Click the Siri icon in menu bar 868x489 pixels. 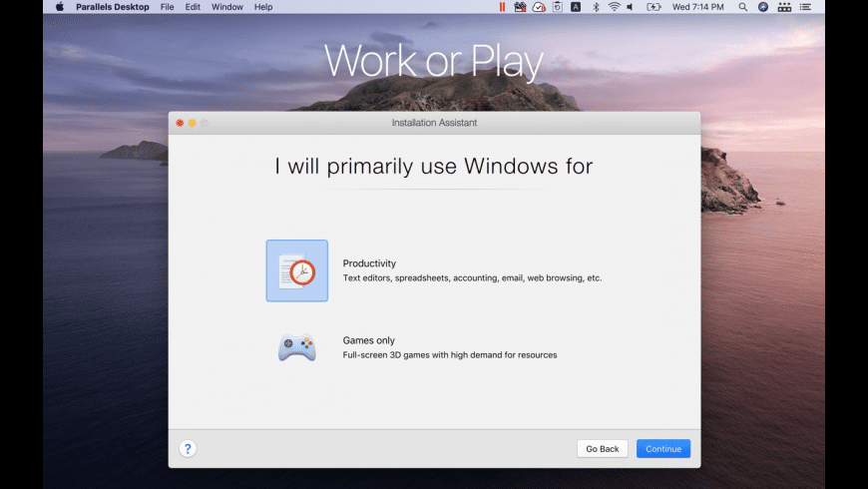click(x=763, y=7)
